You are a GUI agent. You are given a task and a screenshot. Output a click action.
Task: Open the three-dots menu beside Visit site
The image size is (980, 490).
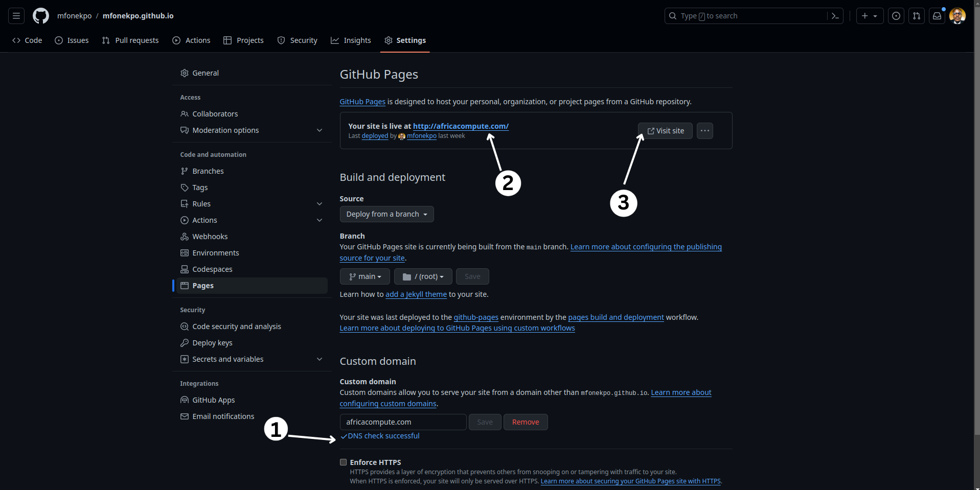(x=705, y=131)
